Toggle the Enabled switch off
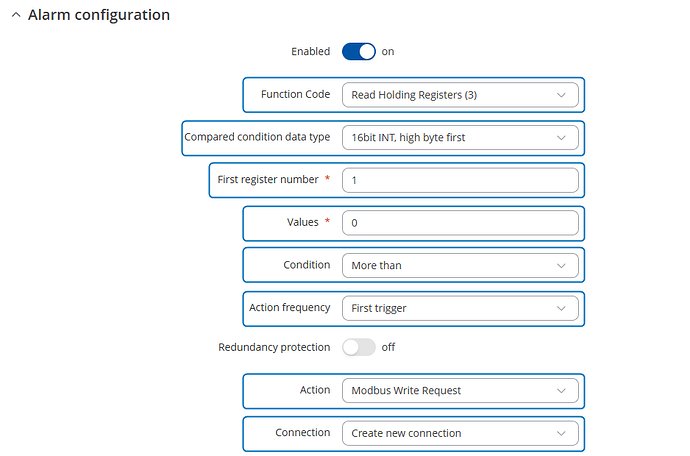This screenshot has width=690, height=456. pos(359,51)
